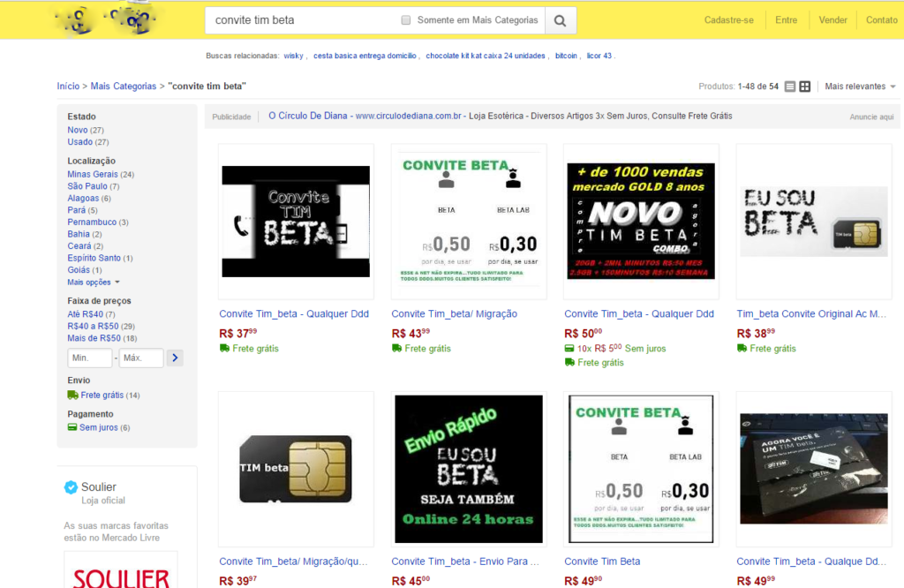The height and width of the screenshot is (588, 904).
Task: Filter by Novo condition
Action: [x=78, y=131]
